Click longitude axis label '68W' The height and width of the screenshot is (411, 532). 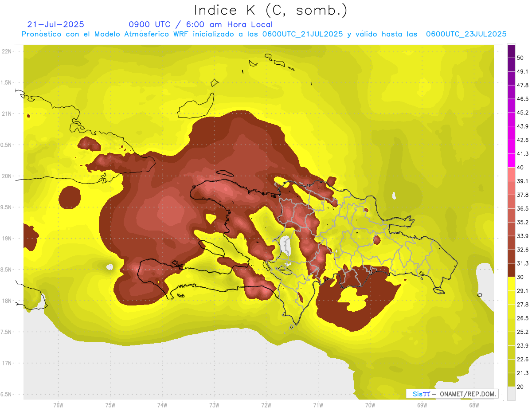pos(473,405)
